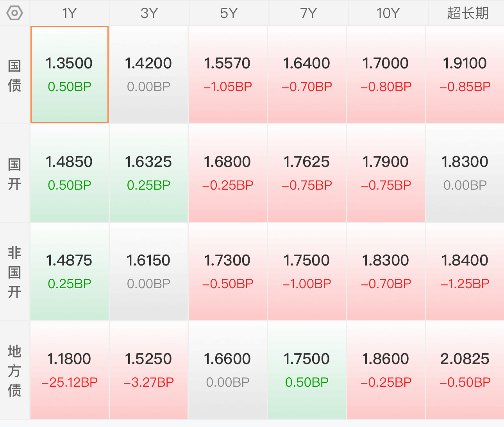Select the 地方债 row label
The width and height of the screenshot is (504, 427).
[14, 371]
